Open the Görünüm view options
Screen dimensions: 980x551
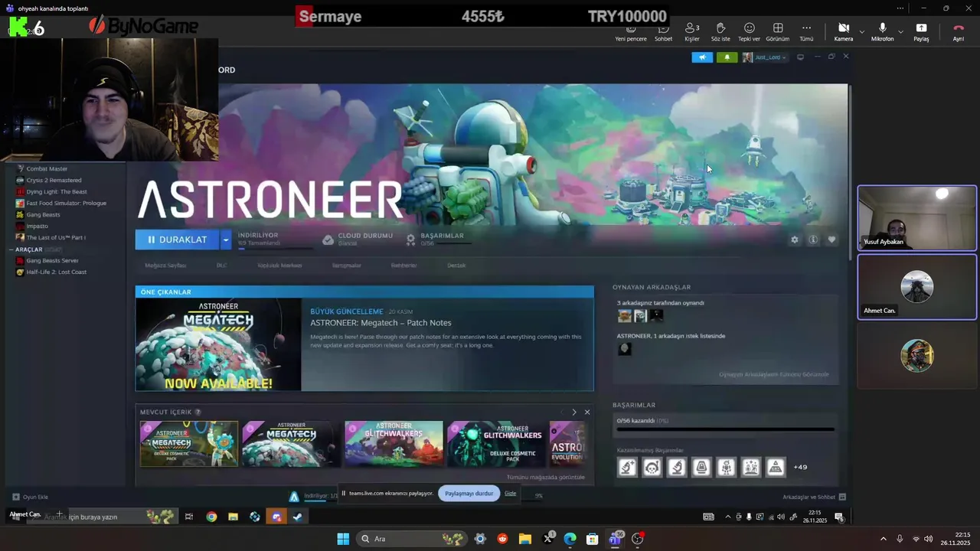click(777, 33)
